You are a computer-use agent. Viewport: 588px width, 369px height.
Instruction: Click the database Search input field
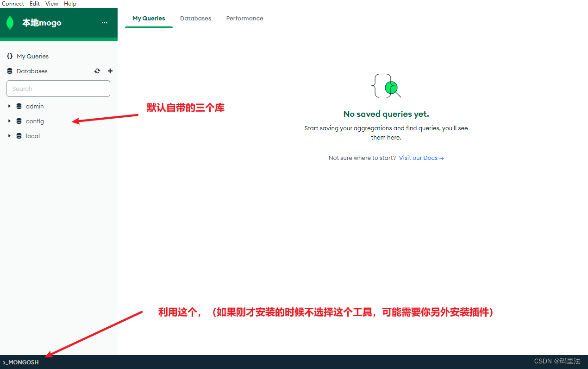coord(58,89)
